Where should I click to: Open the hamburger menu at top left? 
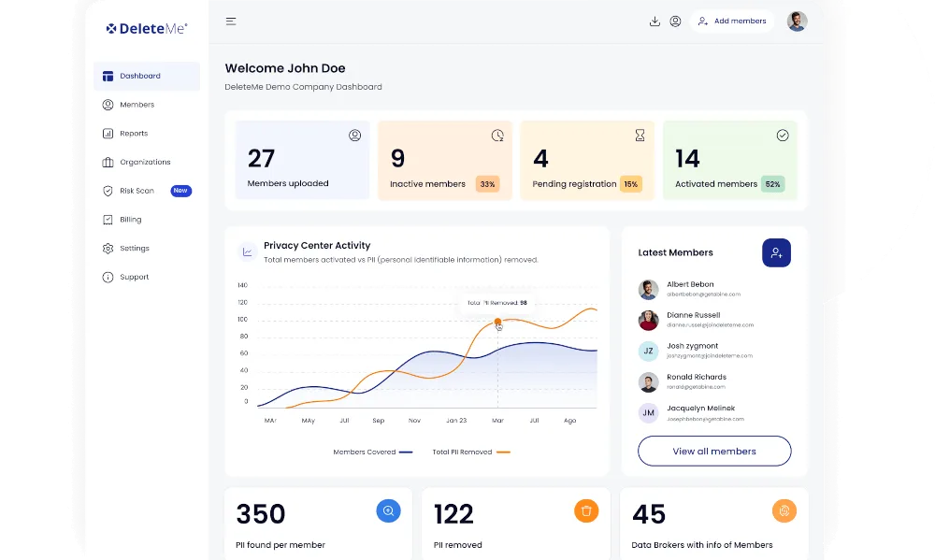[230, 20]
